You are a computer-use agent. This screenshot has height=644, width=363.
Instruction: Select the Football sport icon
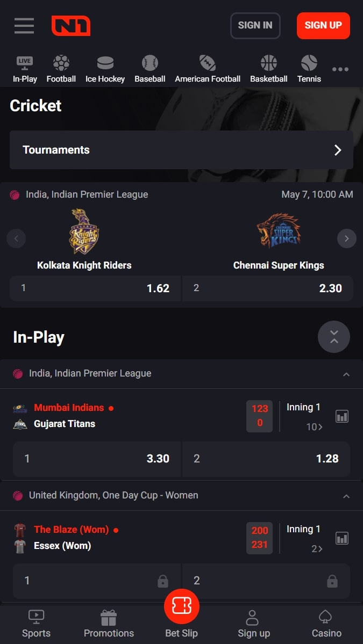61,63
